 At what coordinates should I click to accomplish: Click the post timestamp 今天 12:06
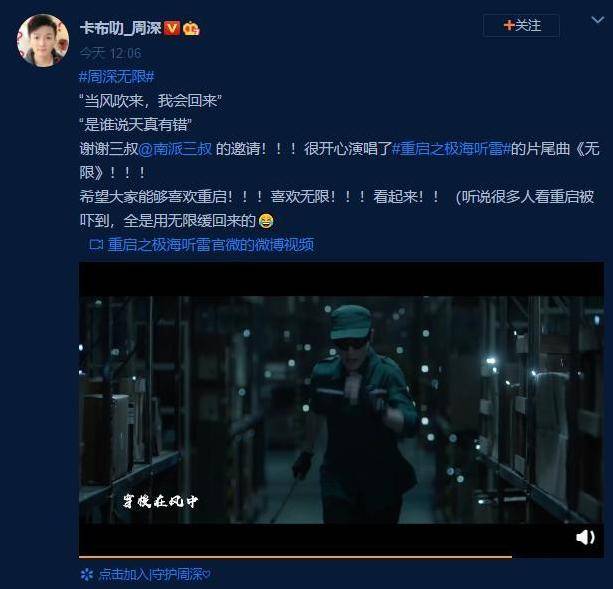point(110,53)
